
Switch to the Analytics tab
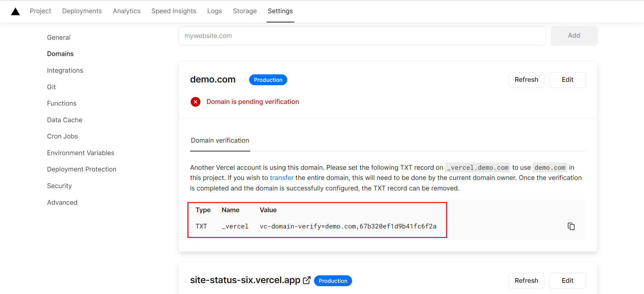tap(126, 11)
